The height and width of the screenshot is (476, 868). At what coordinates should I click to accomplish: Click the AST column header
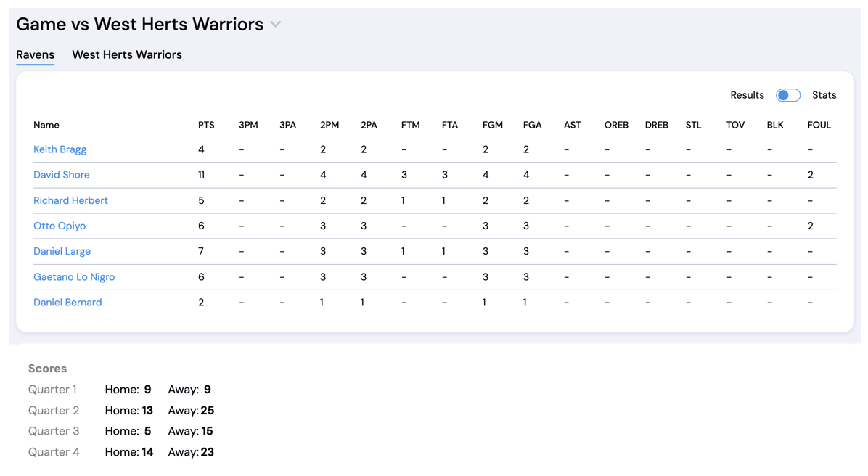pos(572,125)
